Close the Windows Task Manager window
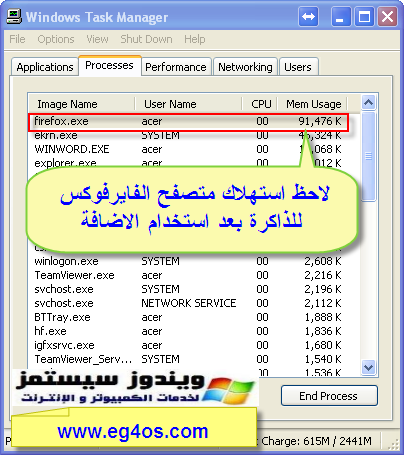 pyautogui.click(x=387, y=16)
